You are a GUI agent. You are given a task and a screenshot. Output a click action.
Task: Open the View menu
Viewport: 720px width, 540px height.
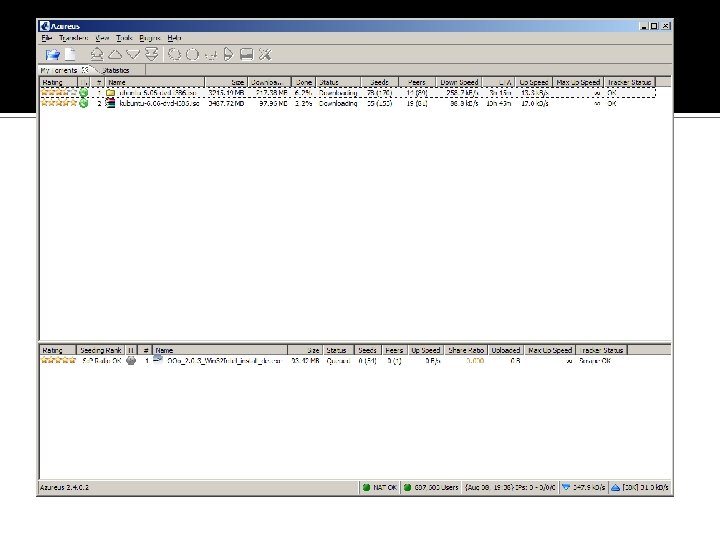102,38
